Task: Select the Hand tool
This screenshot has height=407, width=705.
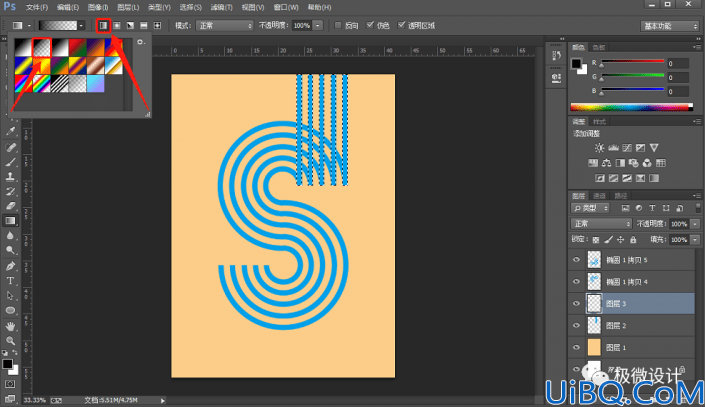Action: pos(10,326)
